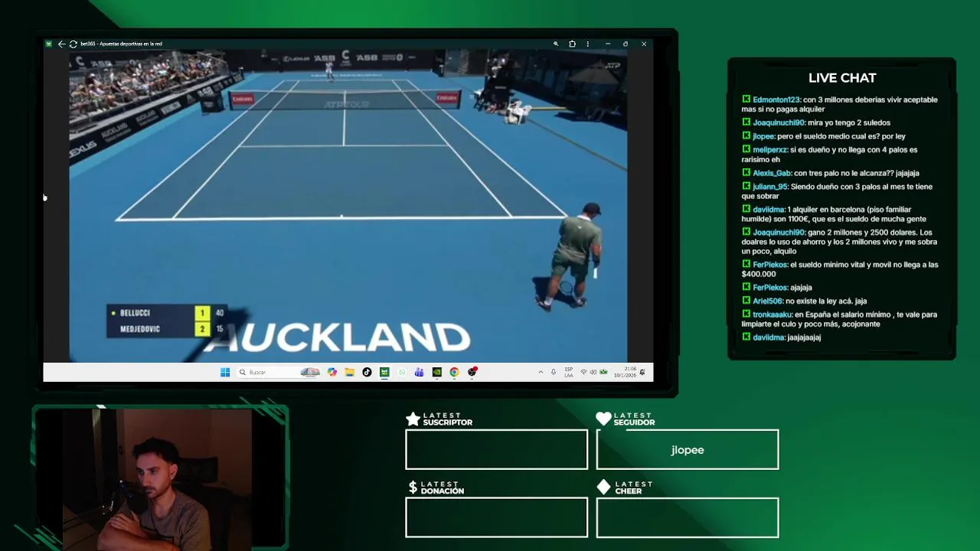Open Google Chrome from the taskbar
Image resolution: width=980 pixels, height=551 pixels.
454,372
